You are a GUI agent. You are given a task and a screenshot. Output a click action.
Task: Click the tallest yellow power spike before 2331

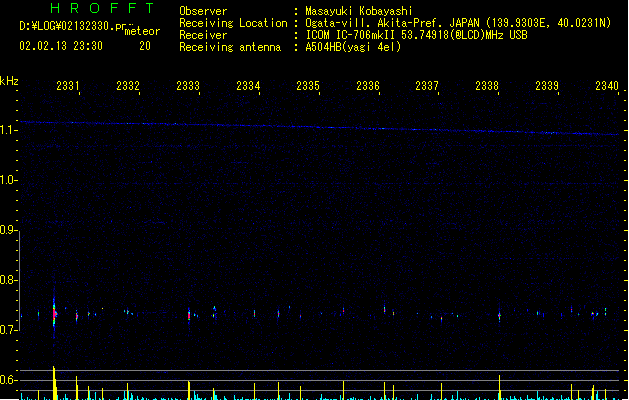54,383
